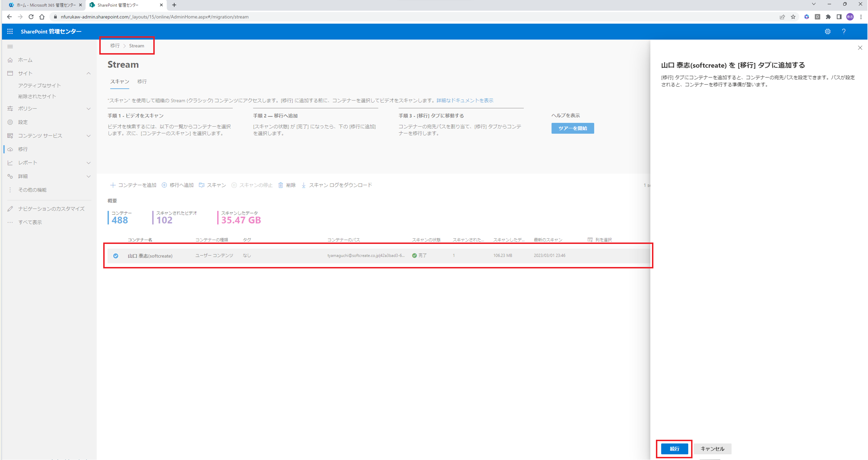Reload the browser page
The image size is (868, 460).
pos(31,17)
